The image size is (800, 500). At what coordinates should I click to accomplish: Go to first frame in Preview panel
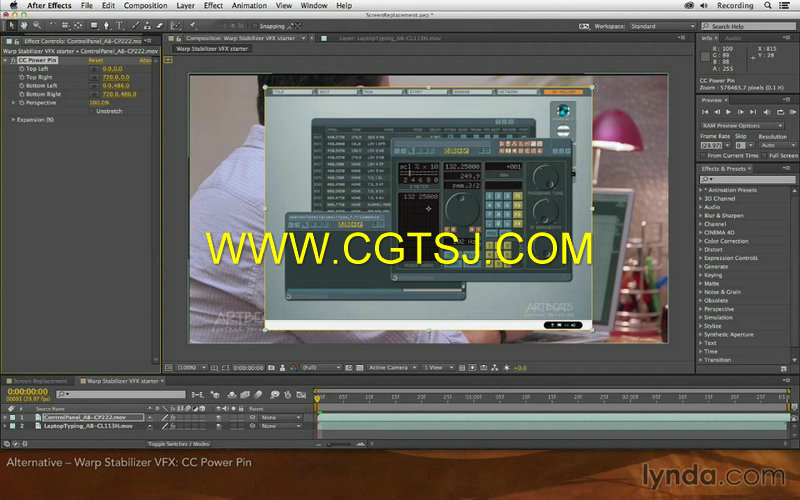pos(705,112)
